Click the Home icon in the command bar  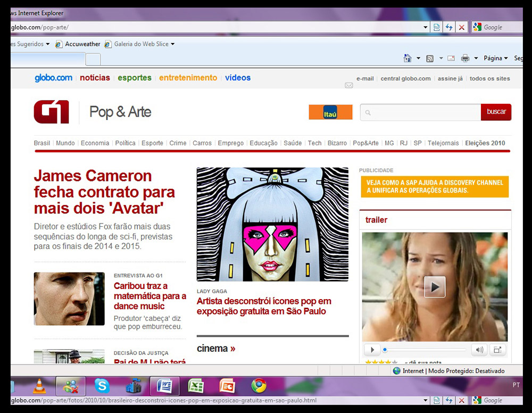point(408,58)
